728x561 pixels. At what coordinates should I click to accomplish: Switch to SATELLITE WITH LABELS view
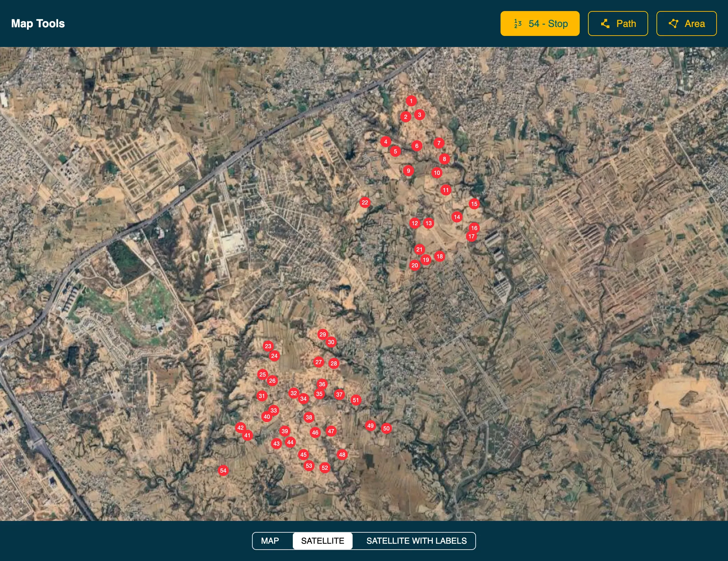tap(416, 541)
